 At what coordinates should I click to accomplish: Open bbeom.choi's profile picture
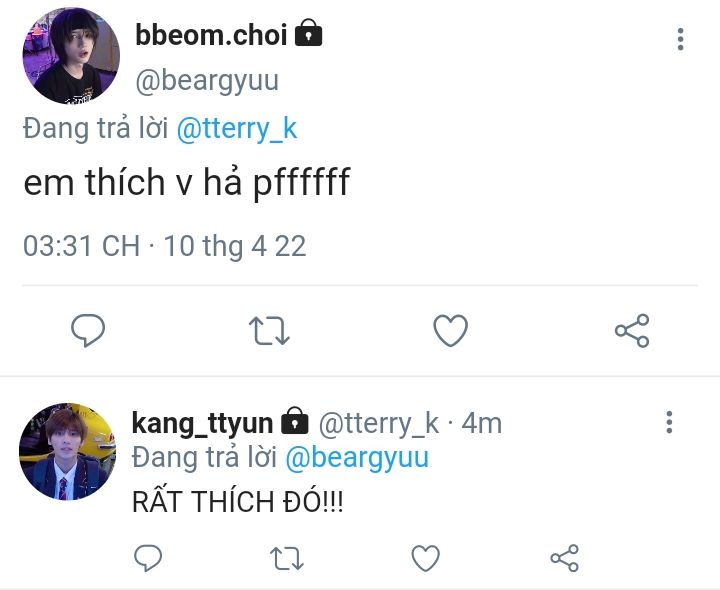pos(71,57)
